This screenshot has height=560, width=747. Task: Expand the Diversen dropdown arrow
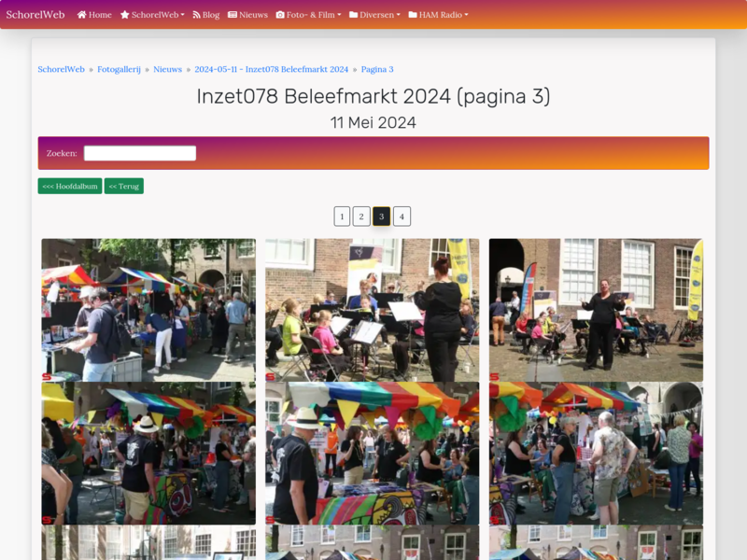399,15
